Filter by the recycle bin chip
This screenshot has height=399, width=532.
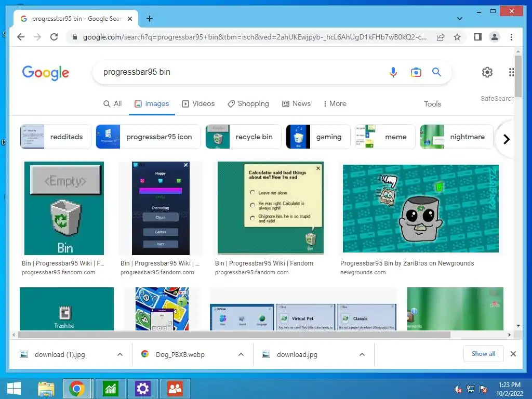pyautogui.click(x=243, y=137)
